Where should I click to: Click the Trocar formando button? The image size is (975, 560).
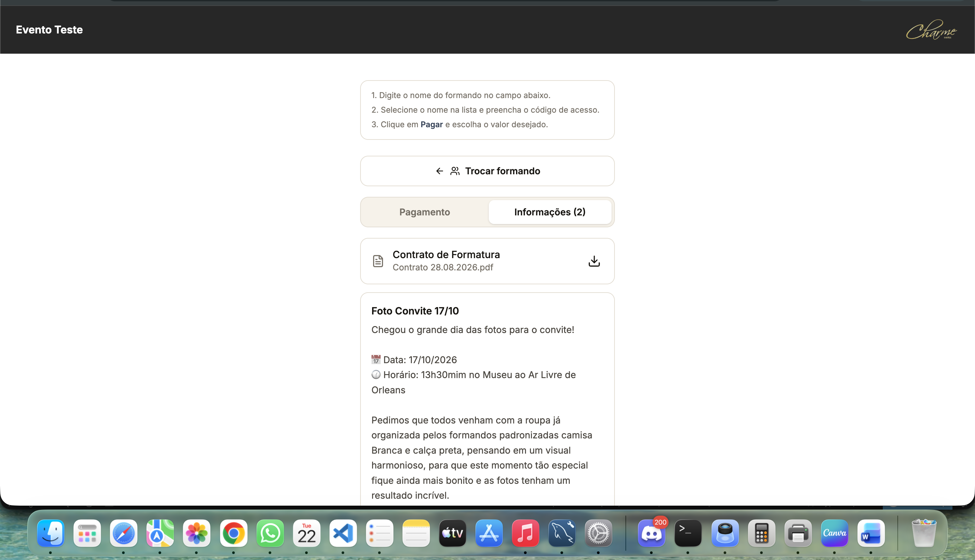click(487, 171)
